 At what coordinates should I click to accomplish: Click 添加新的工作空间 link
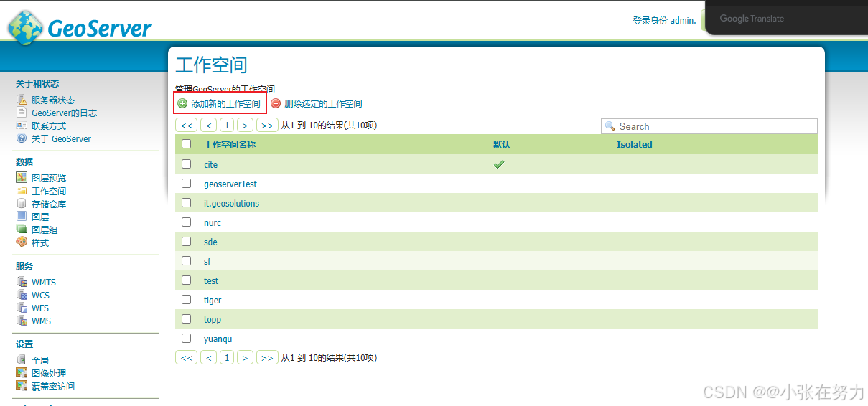(x=225, y=104)
